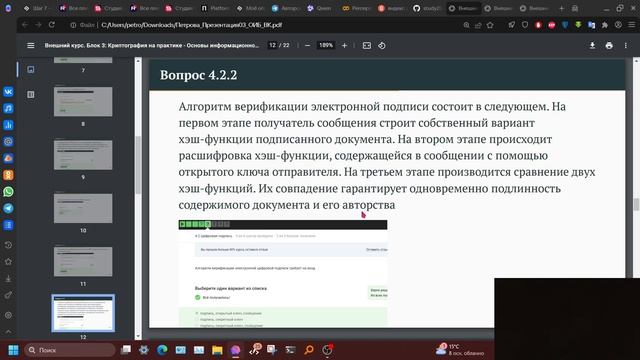Select page 10 thumbnail

(x=83, y=208)
